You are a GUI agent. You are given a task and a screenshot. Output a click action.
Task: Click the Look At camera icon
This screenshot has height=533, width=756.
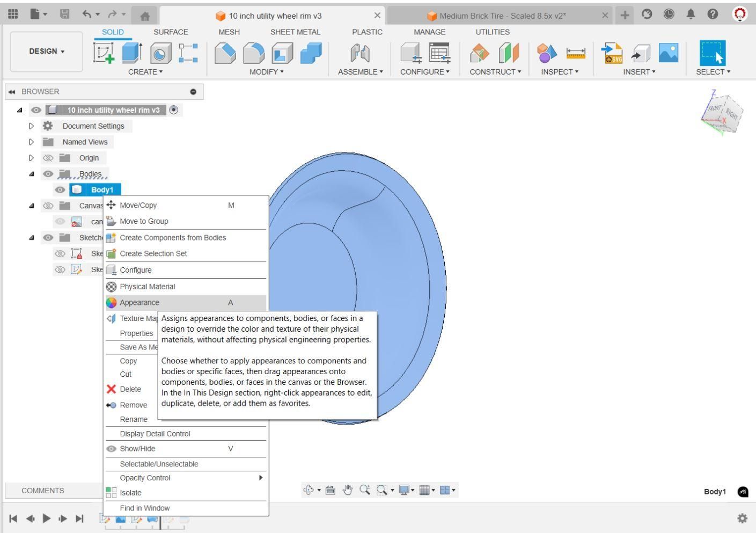click(x=331, y=490)
